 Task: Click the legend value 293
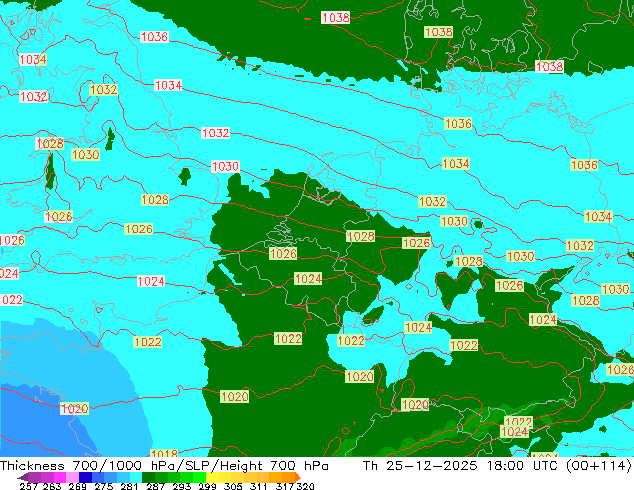click(181, 486)
